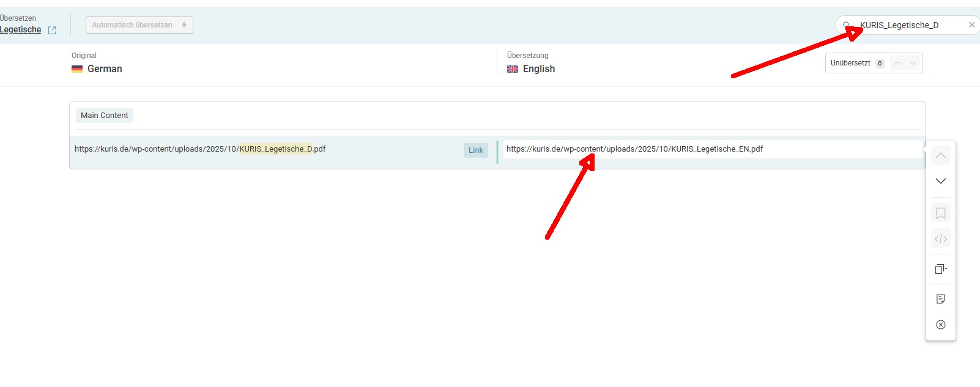Move to next string with down chevron
The width and height of the screenshot is (980, 387).
[941, 181]
